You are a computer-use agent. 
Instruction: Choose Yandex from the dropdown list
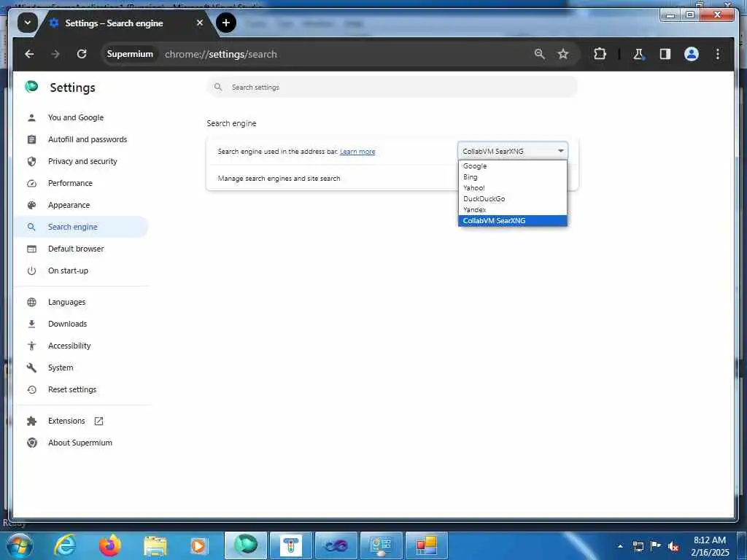513,210
